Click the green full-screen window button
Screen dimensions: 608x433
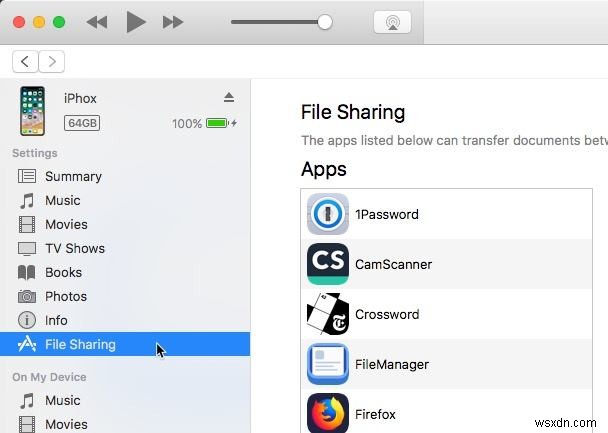tap(59, 22)
